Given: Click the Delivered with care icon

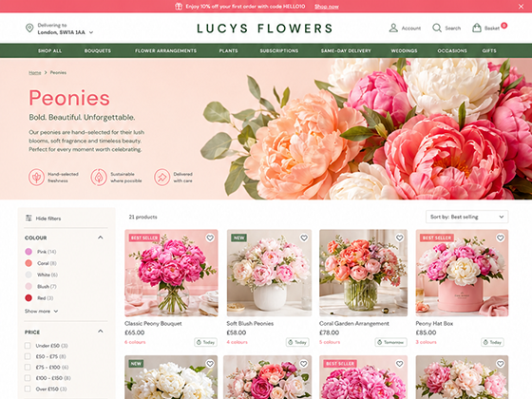Looking at the screenshot, I should (x=161, y=177).
